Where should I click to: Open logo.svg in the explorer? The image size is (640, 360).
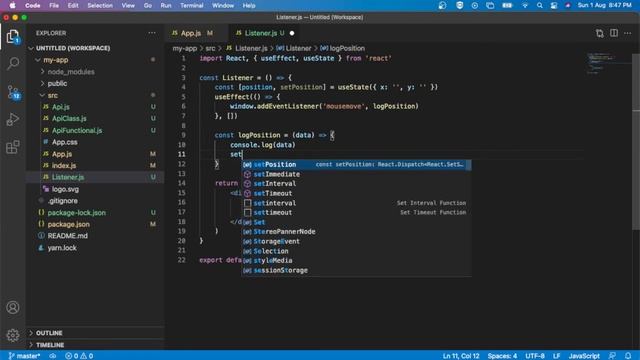pos(65,189)
